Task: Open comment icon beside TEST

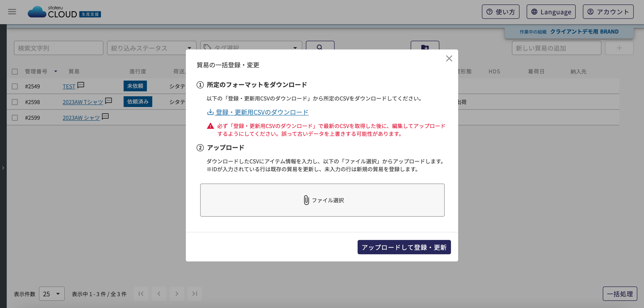Action: coord(81,85)
